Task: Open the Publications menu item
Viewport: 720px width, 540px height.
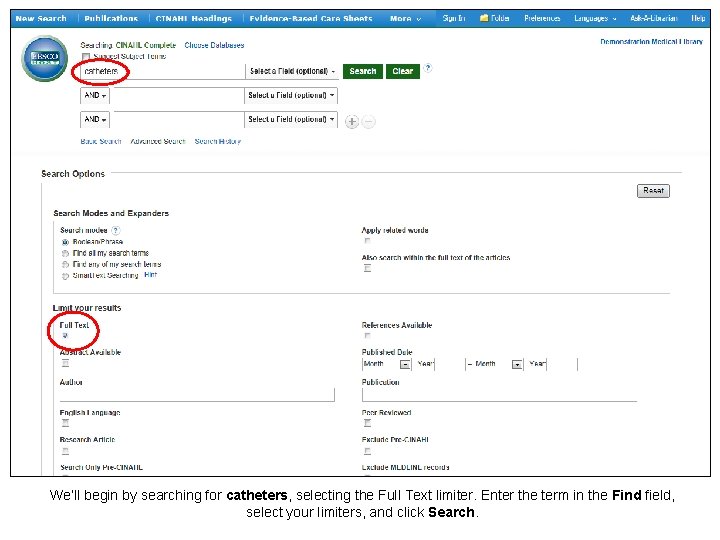Action: [x=111, y=18]
